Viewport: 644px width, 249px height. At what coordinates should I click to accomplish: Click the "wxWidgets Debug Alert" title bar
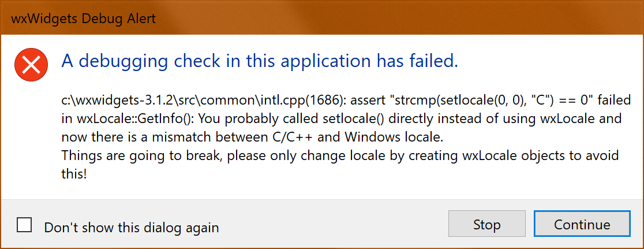[84, 18]
